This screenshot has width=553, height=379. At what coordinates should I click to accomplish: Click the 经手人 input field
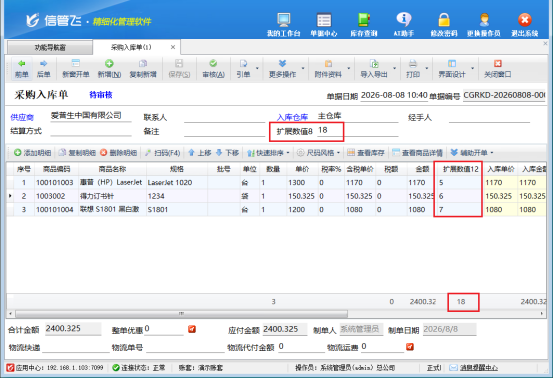click(489, 117)
